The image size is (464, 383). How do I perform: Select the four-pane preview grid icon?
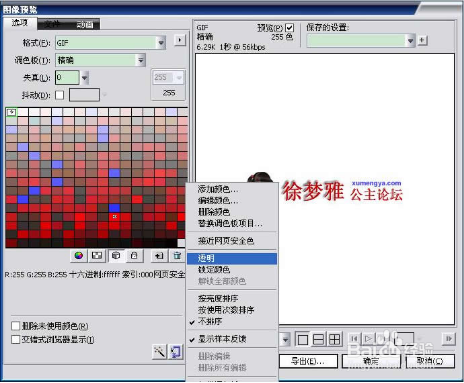coord(335,340)
